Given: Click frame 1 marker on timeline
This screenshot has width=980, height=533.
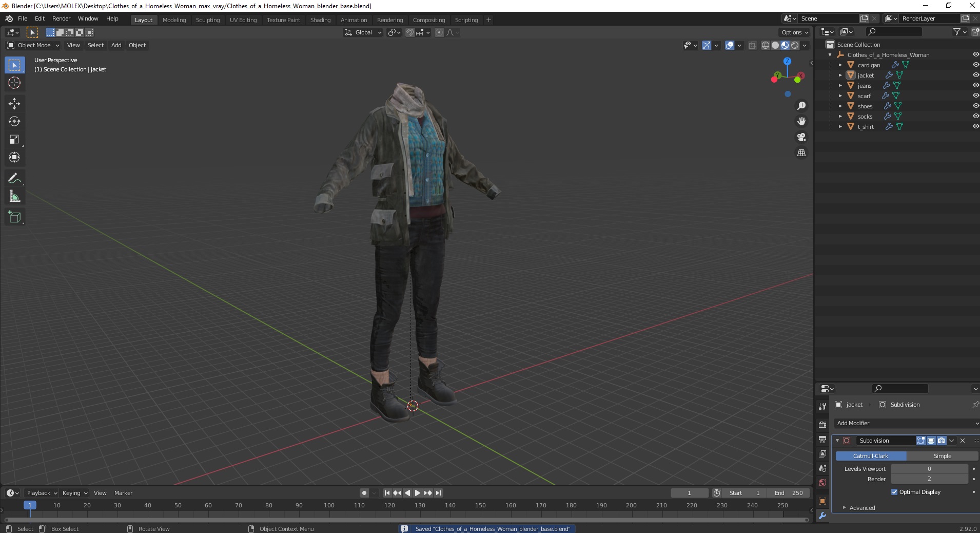Looking at the screenshot, I should tap(30, 505).
